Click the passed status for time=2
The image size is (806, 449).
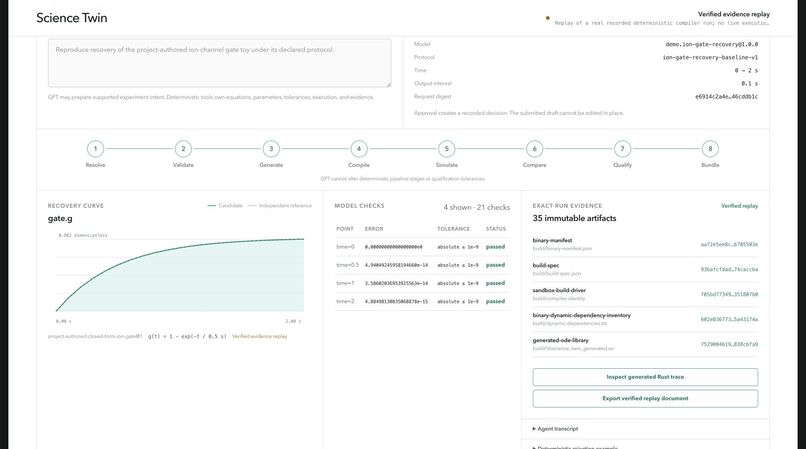[496, 301]
